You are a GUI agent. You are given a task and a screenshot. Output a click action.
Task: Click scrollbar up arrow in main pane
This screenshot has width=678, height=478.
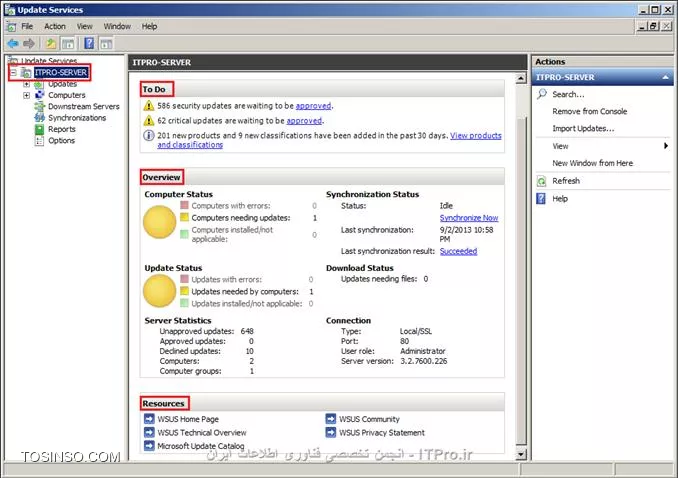click(521, 78)
